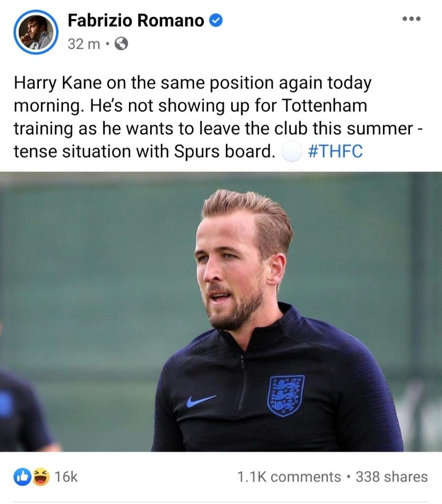
Task: Click the white circle emoji in post
Action: tap(290, 152)
